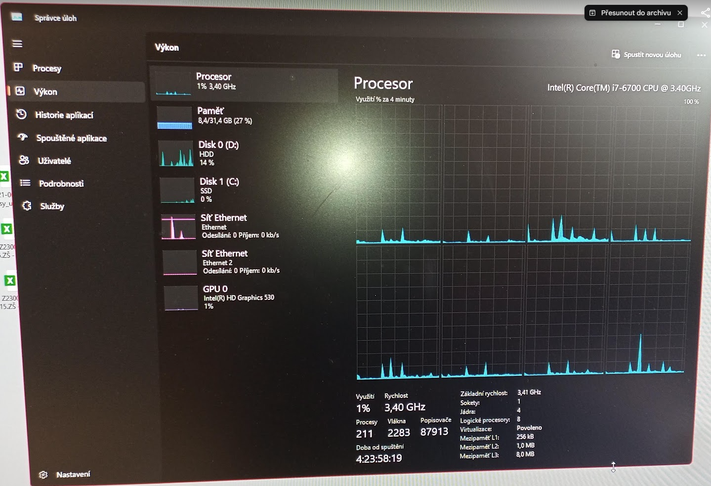This screenshot has height=486, width=711.
Task: Open the hamburger navigation menu
Action: 17,44
